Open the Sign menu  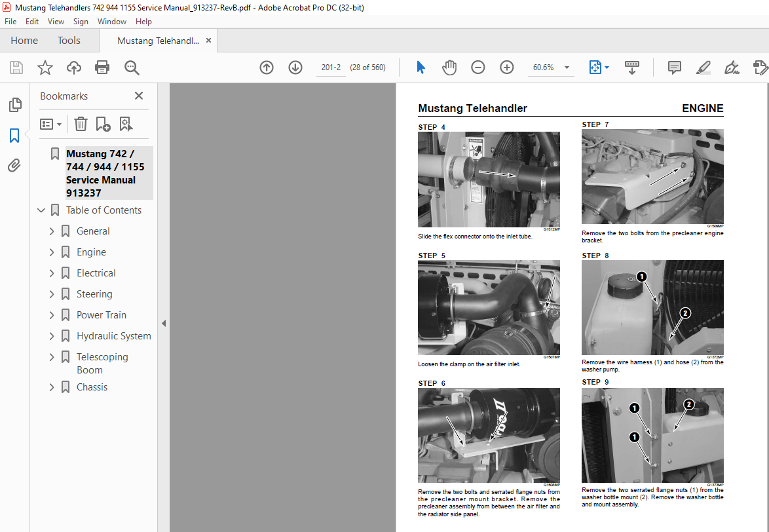(x=81, y=22)
